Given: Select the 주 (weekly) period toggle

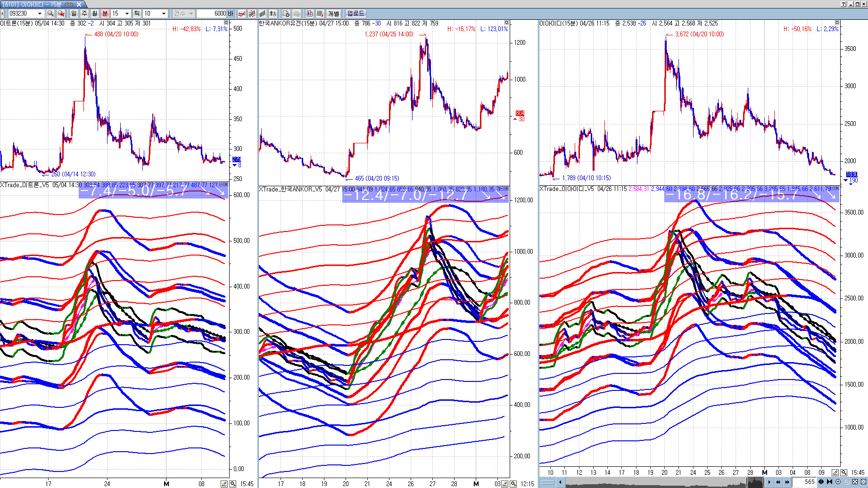Looking at the screenshot, I should click(x=84, y=14).
